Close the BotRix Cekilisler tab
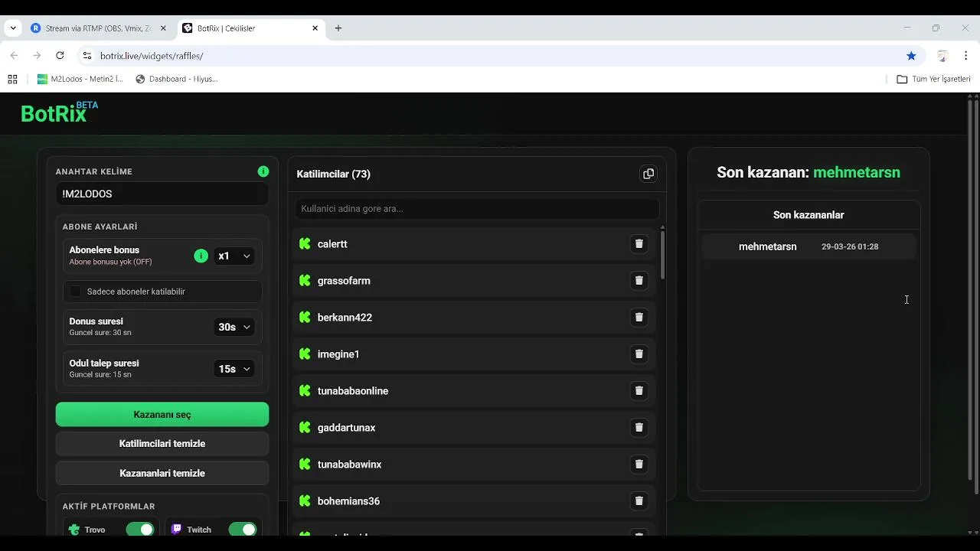 [315, 28]
